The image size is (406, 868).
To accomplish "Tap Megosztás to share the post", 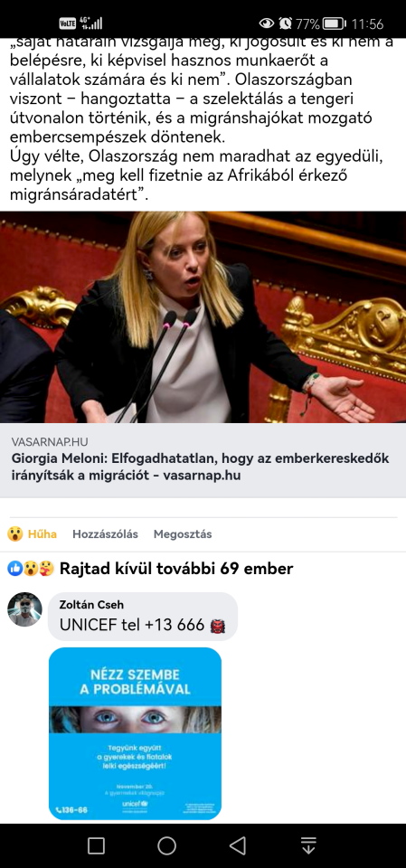I will [x=183, y=534].
